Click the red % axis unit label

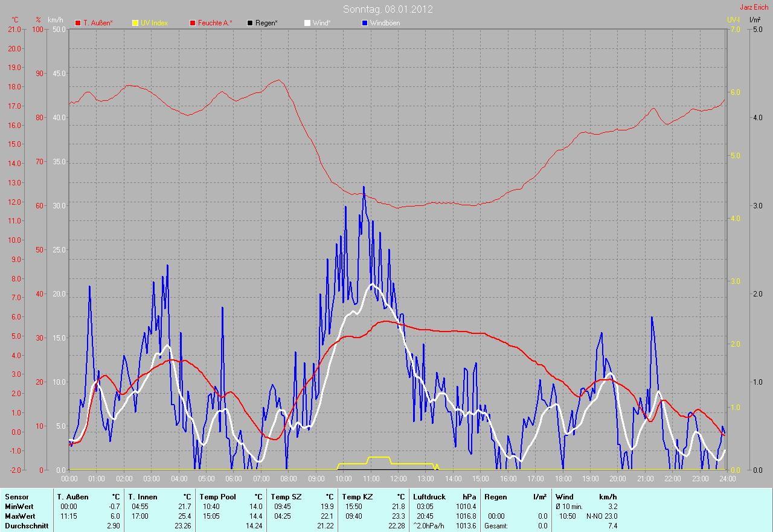[38, 20]
